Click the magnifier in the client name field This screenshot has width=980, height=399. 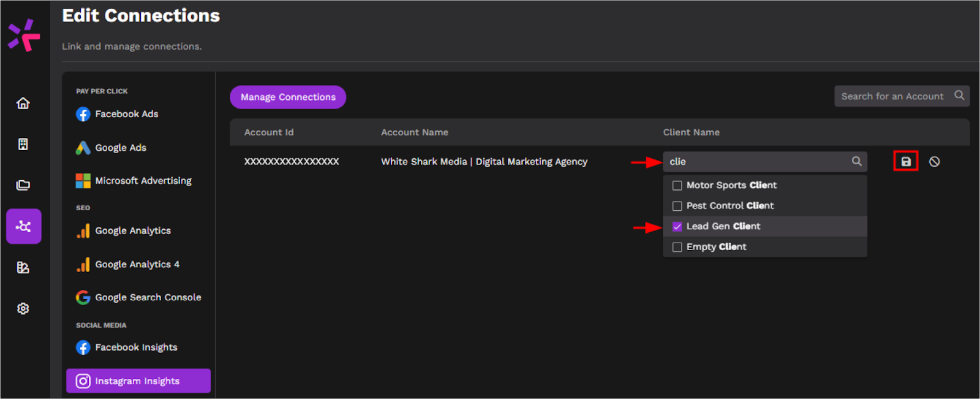[856, 161]
